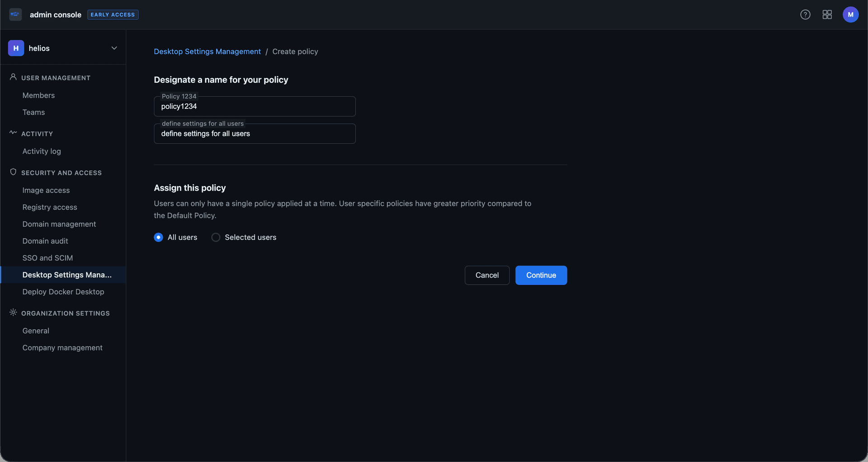Image resolution: width=868 pixels, height=462 pixels.
Task: Expand the helios organization switcher chevron
Action: point(114,48)
